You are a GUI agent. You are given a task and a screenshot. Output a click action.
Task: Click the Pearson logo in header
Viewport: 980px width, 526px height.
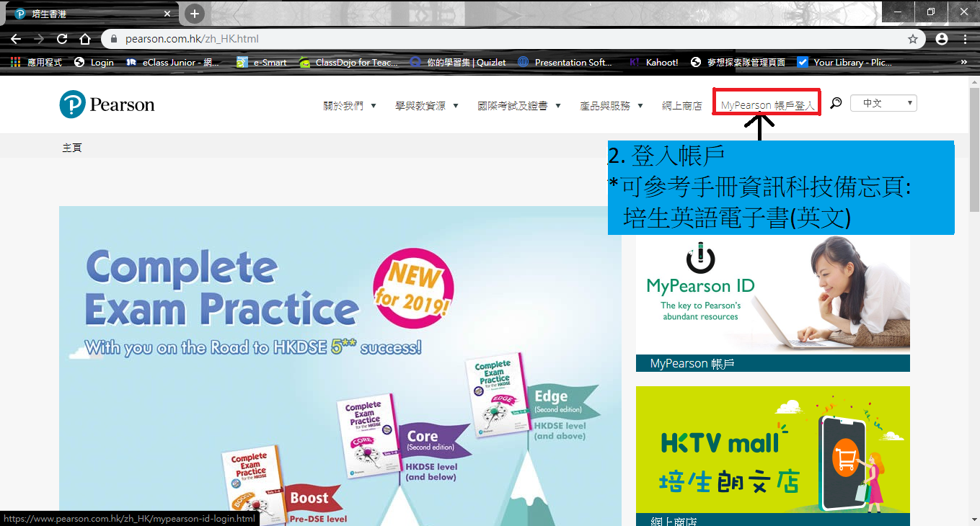(107, 105)
